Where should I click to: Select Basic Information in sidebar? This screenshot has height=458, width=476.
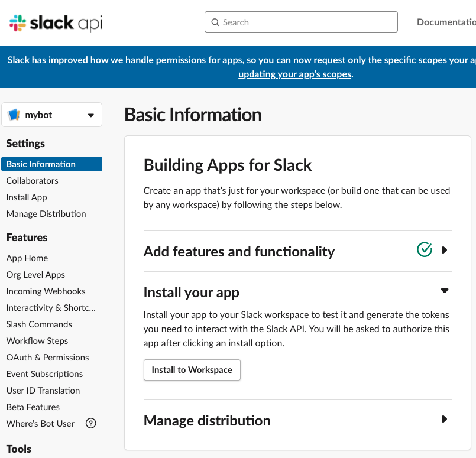click(x=41, y=164)
